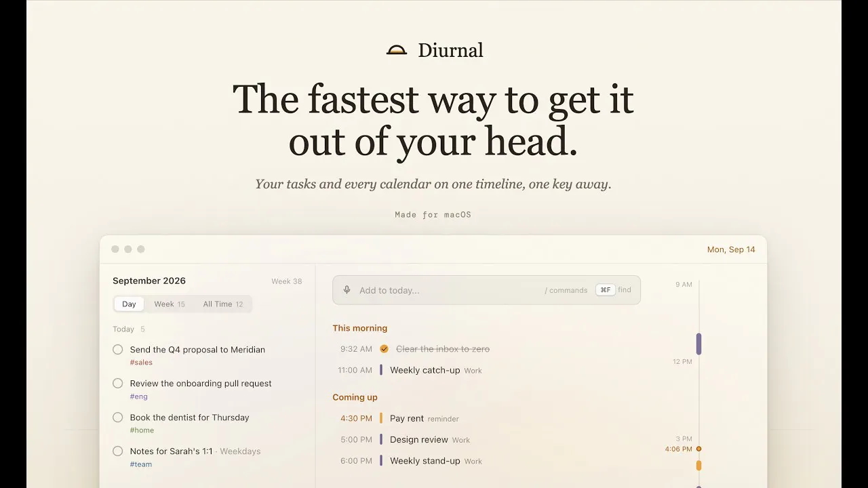Click the Week 38 label
868x488 pixels.
287,281
